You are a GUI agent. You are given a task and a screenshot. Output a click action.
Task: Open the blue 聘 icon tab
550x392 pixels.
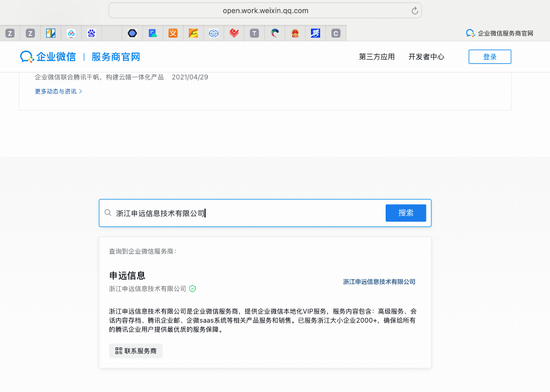315,33
